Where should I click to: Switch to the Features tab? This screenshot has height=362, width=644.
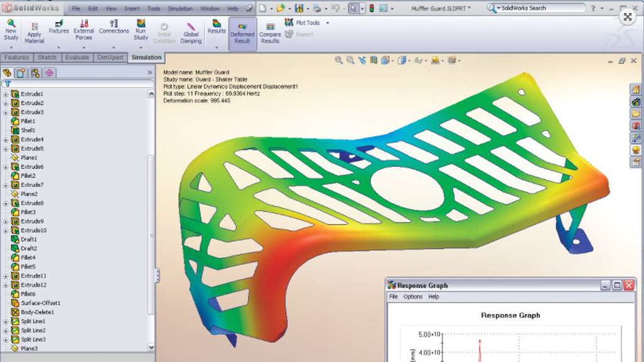[17, 58]
